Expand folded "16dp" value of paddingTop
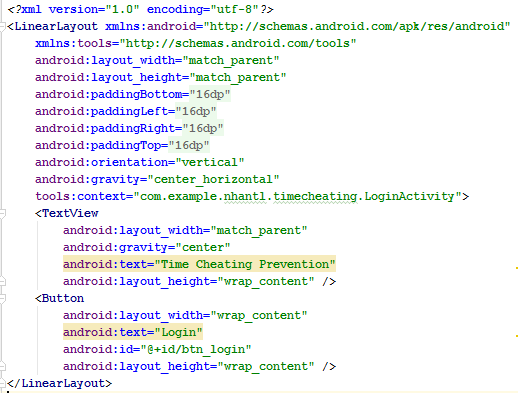 (x=189, y=145)
